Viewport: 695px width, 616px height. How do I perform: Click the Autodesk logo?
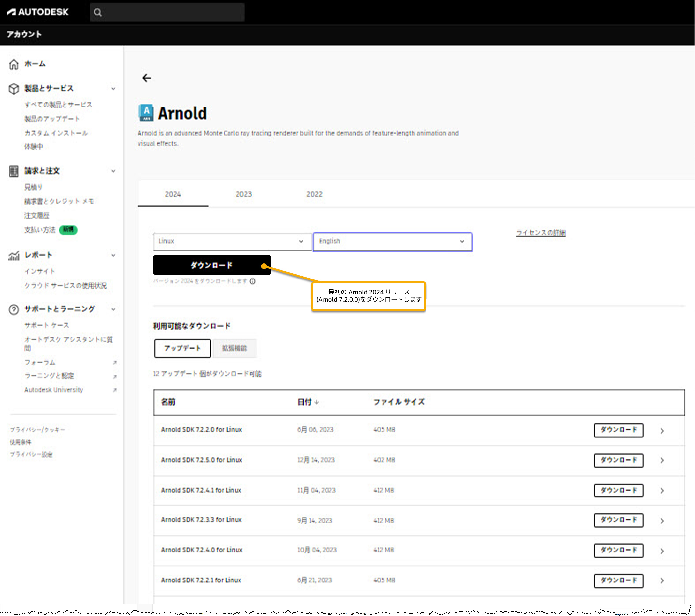37,12
